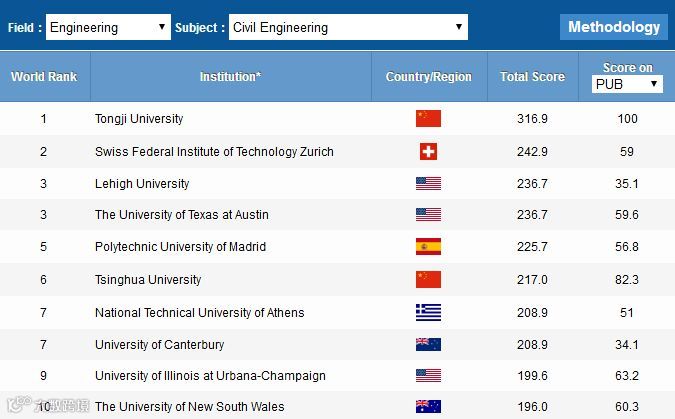Select PUB score 51 in Athens row
This screenshot has height=419, width=675.
point(627,313)
